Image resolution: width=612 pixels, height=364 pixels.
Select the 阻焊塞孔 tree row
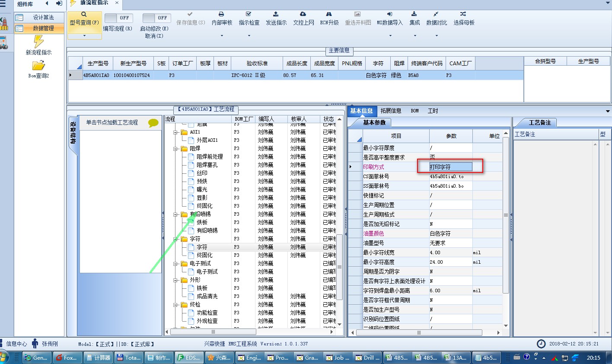tap(207, 165)
